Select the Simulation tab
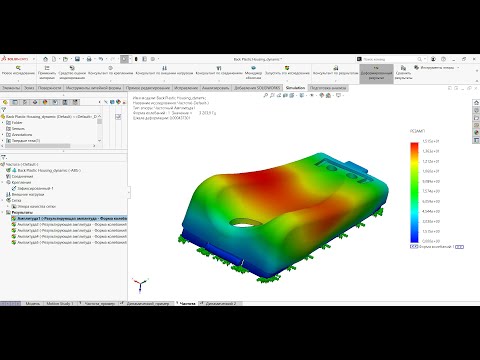The height and width of the screenshot is (360, 480). [295, 88]
